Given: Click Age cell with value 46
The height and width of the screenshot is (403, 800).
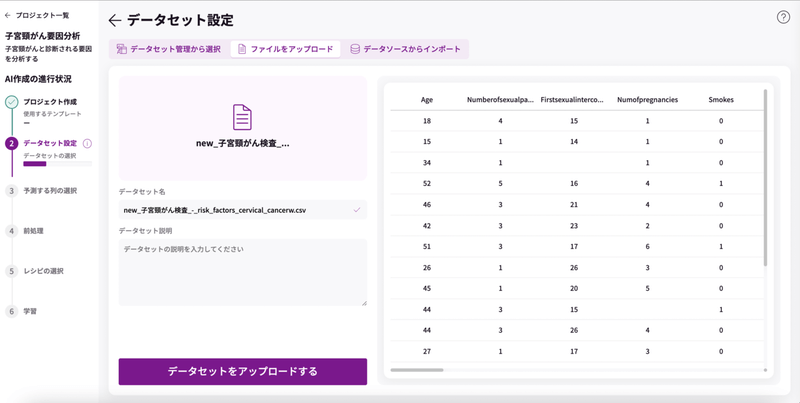Looking at the screenshot, I should tap(427, 205).
